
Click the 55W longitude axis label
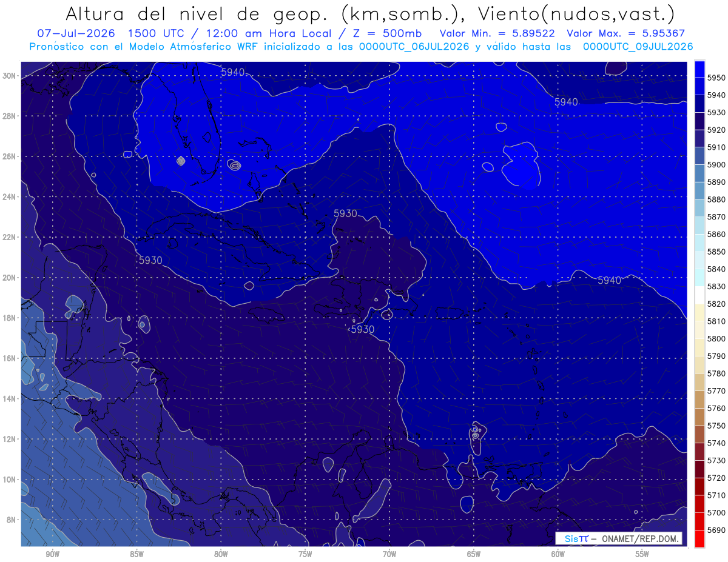642,554
